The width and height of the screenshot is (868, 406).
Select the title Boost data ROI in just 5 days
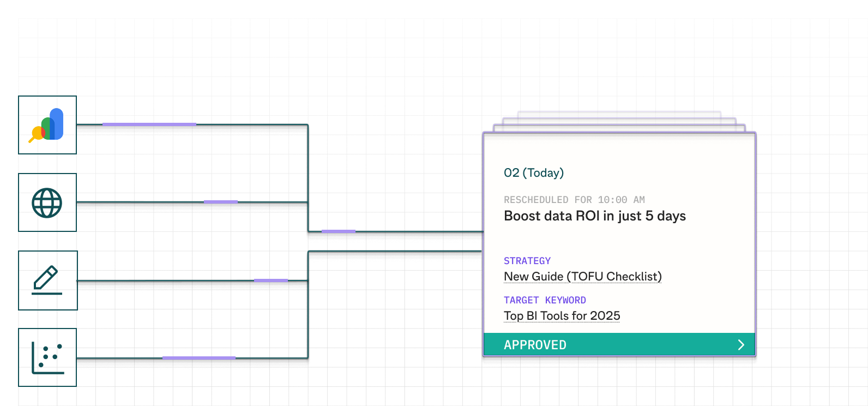(x=594, y=216)
